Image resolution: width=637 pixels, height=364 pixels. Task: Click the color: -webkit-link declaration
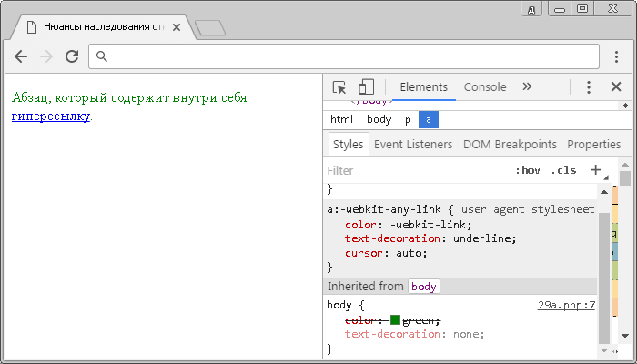point(409,225)
